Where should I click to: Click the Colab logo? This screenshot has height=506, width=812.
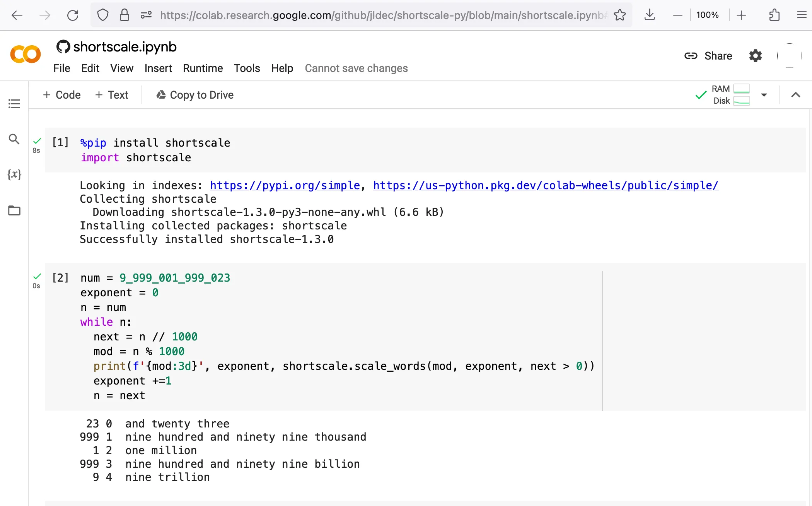[25, 54]
